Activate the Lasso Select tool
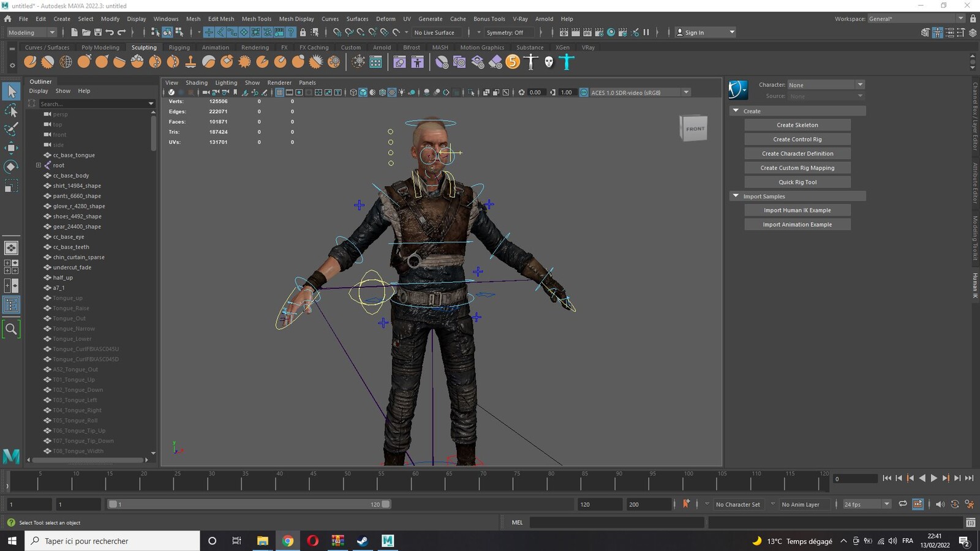980x551 pixels. click(x=11, y=111)
